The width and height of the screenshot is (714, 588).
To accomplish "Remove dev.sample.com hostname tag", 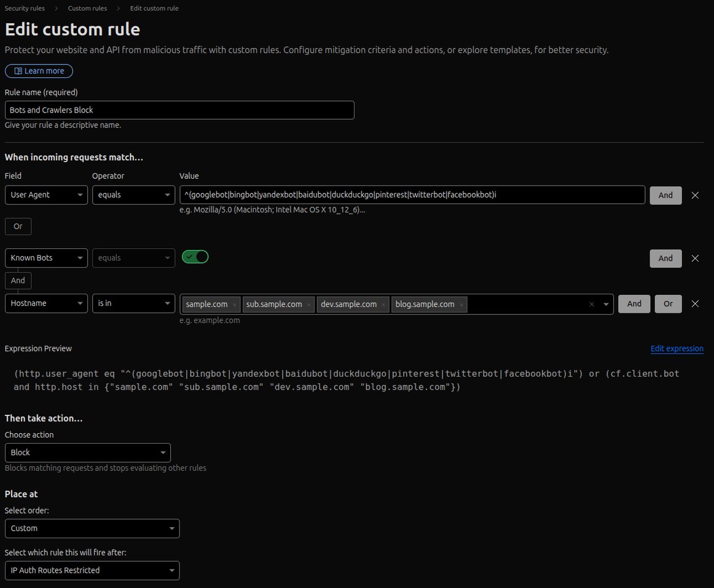I will click(x=383, y=305).
